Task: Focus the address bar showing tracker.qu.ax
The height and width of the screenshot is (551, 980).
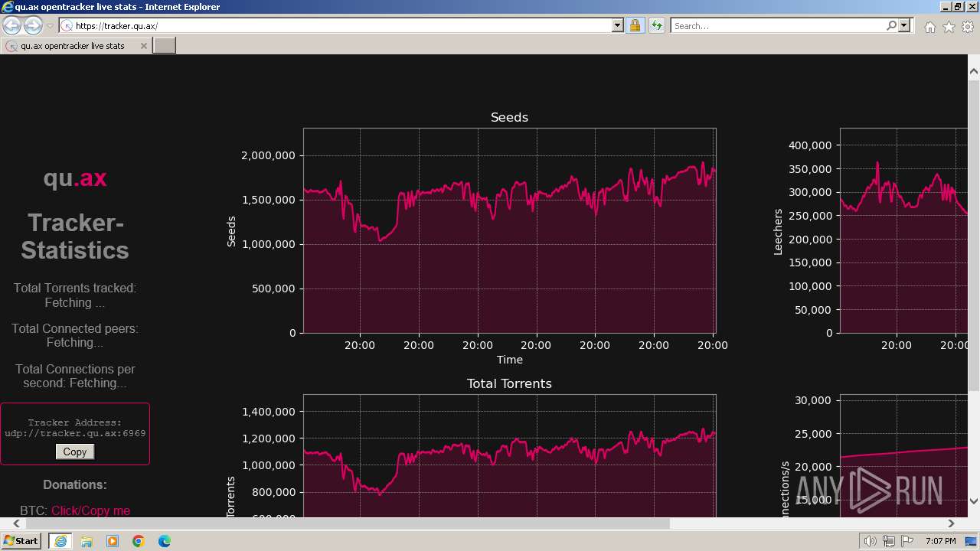Action: pos(341,26)
